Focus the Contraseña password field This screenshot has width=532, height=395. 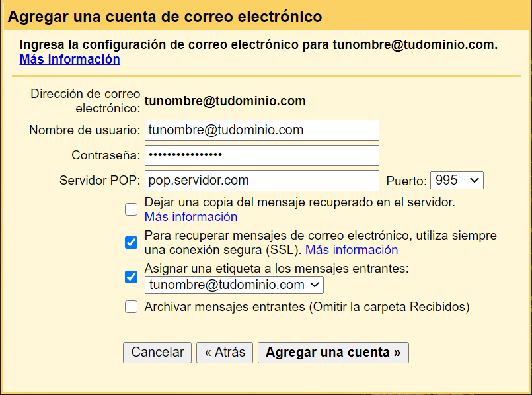click(262, 155)
